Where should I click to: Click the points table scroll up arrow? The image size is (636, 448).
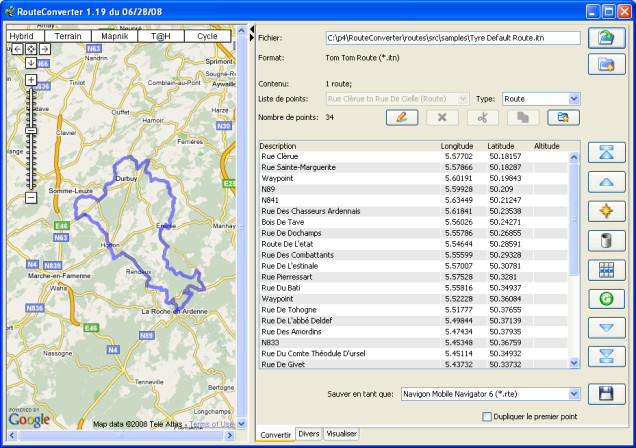pyautogui.click(x=574, y=157)
